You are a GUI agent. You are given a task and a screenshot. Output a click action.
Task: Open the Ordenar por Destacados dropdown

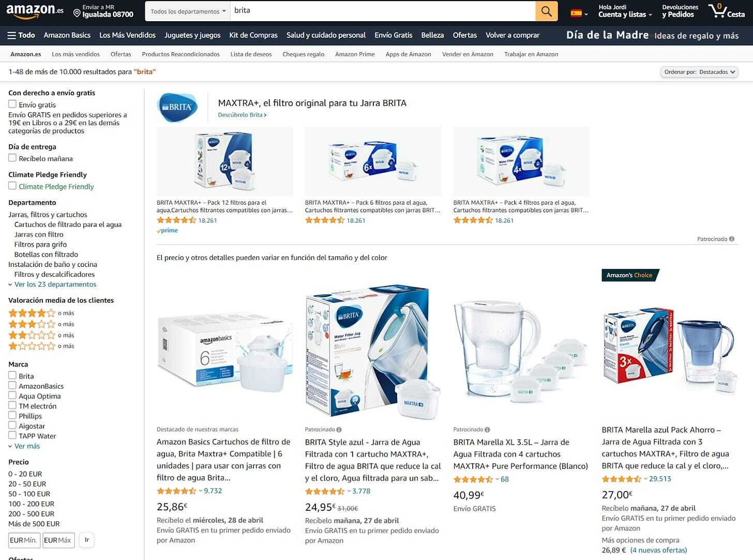[699, 72]
